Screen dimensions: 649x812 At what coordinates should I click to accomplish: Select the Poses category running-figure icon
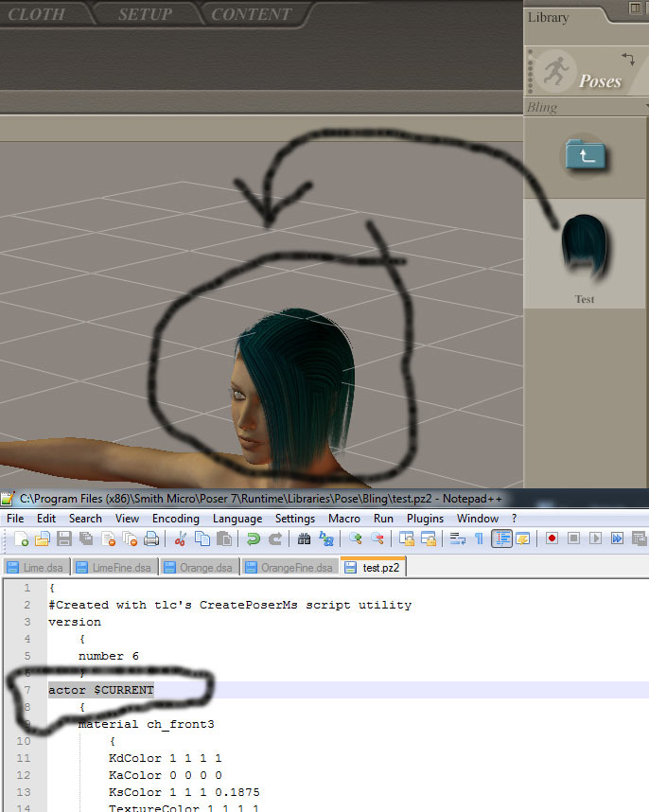pos(556,71)
